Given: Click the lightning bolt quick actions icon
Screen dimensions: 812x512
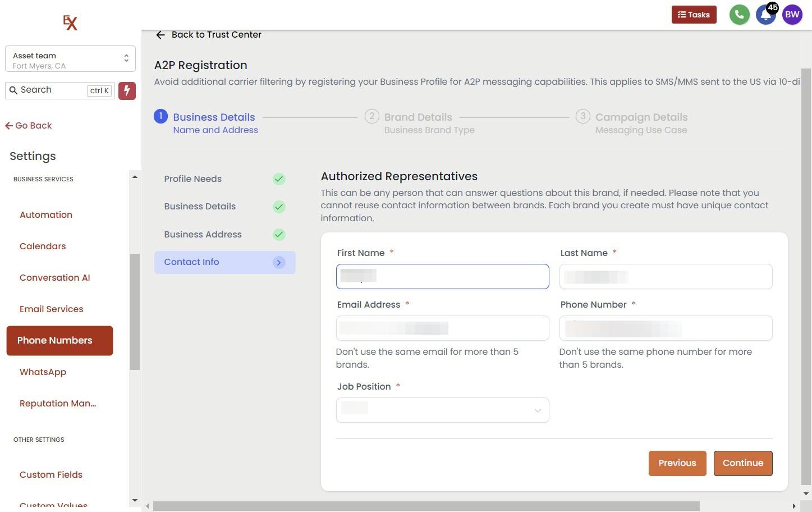Looking at the screenshot, I should [127, 90].
